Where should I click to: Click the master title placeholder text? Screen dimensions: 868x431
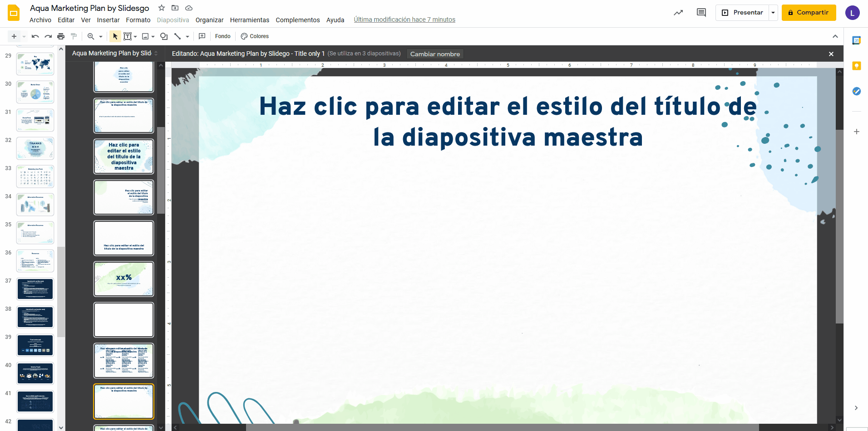pyautogui.click(x=508, y=122)
